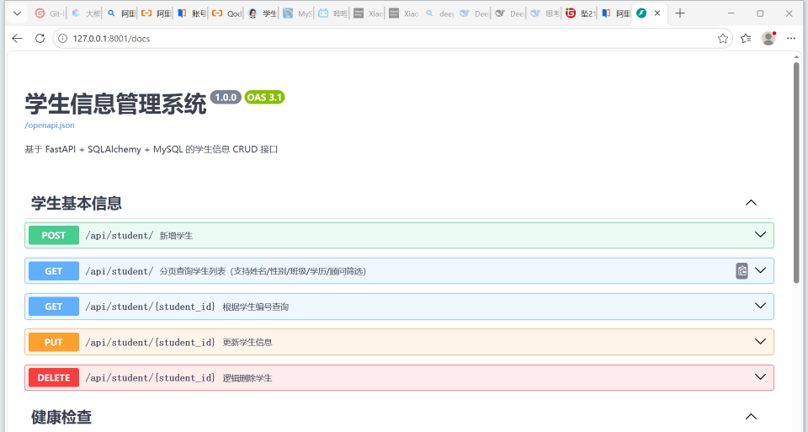Viewport: 808px width, 432px height.
Task: Expand the DELETE 逻辑删除学生 endpoint arrow
Action: [x=760, y=377]
